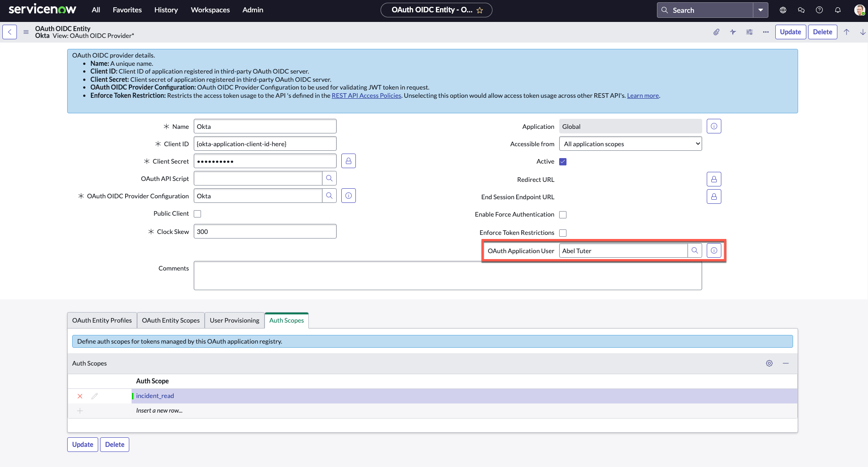Screen dimensions: 868x467
Task: Open the globe scope picker icon
Action: coord(783,10)
